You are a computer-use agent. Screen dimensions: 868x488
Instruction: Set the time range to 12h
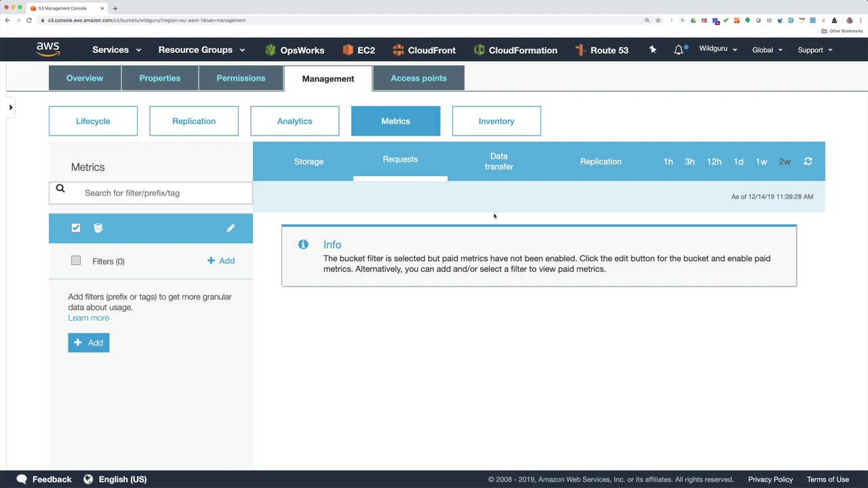714,161
